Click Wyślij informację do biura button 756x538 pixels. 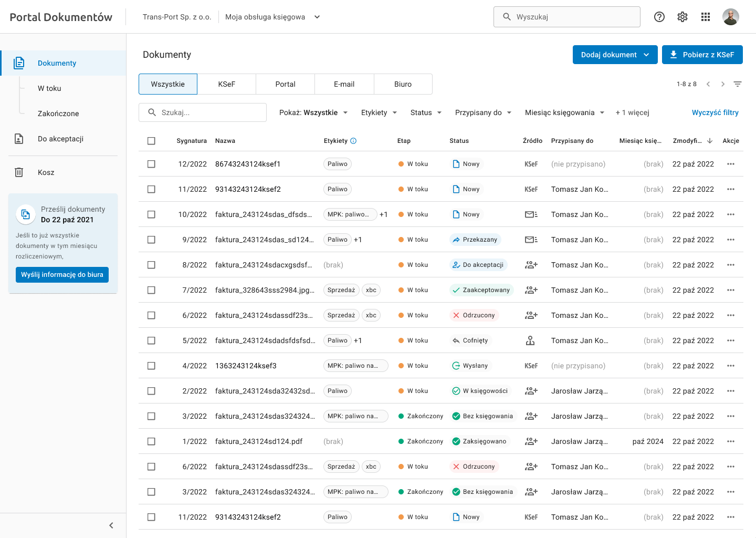[x=62, y=275]
